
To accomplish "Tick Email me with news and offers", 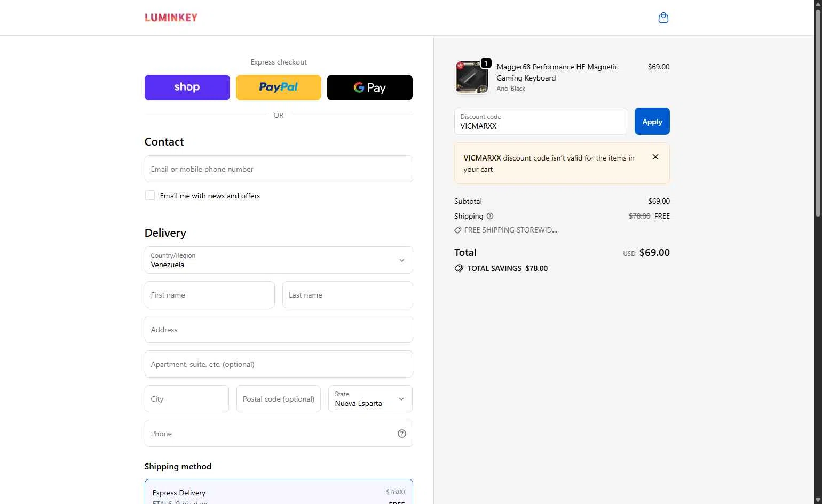I will (x=150, y=196).
